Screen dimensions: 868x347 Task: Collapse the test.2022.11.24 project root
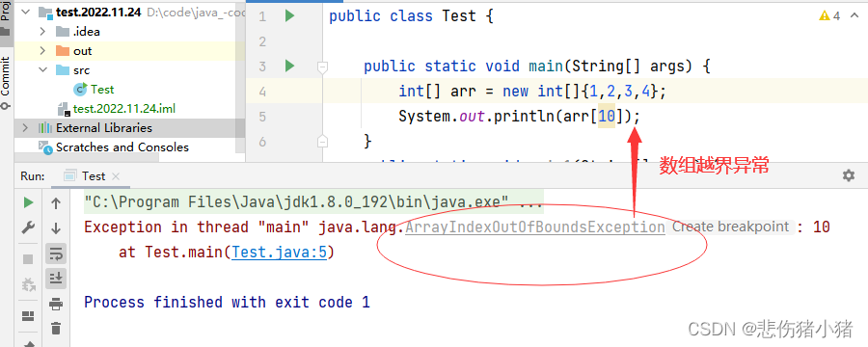tap(25, 13)
